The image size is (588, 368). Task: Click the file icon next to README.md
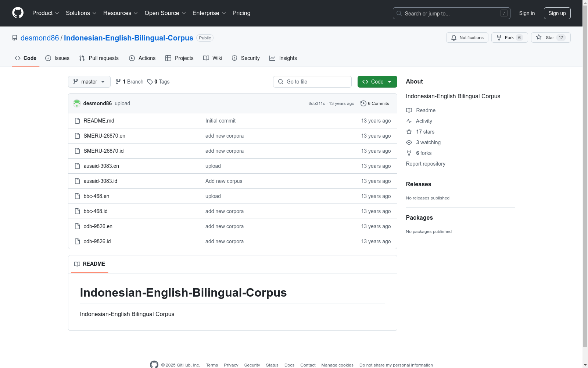click(x=77, y=121)
